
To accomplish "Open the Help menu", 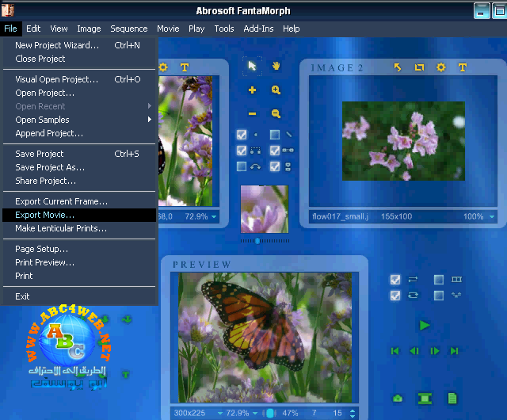I will [291, 29].
